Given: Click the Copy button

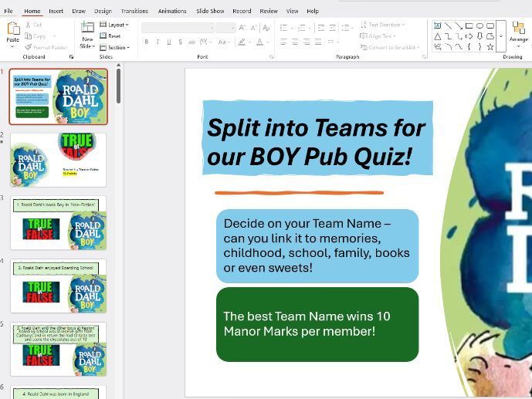Looking at the screenshot, I should coord(36,36).
